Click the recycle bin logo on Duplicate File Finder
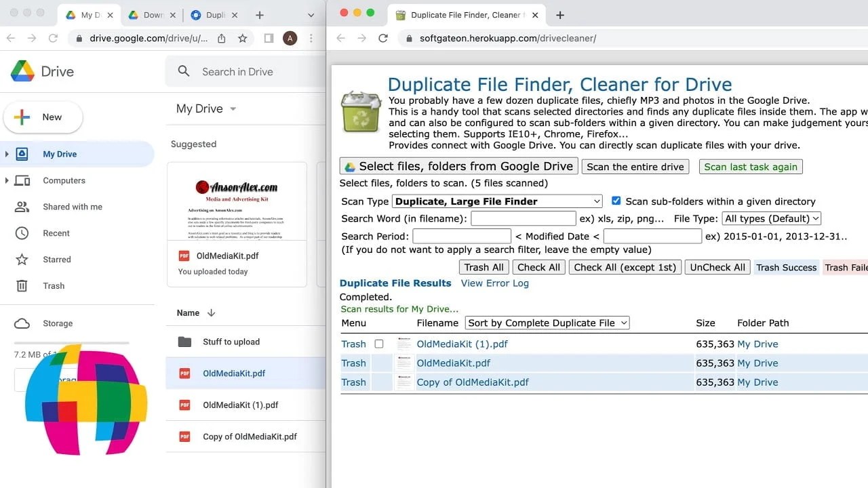The height and width of the screenshot is (488, 868). coord(361,110)
